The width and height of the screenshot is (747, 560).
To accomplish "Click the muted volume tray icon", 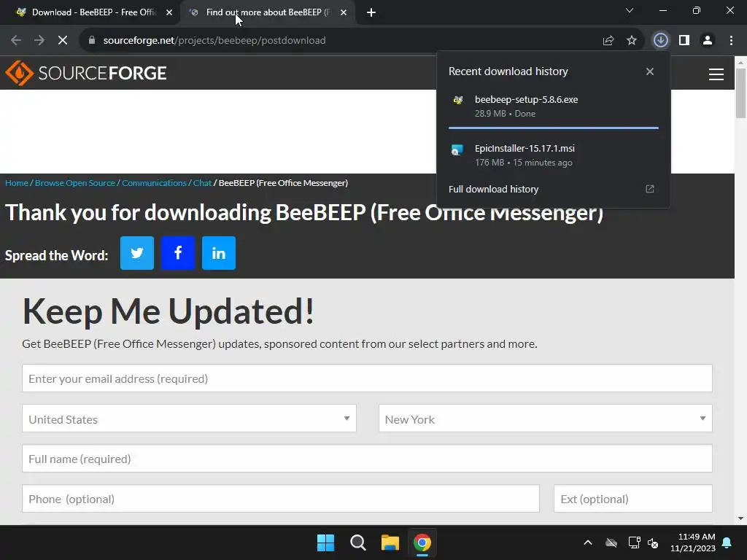I will [x=653, y=542].
